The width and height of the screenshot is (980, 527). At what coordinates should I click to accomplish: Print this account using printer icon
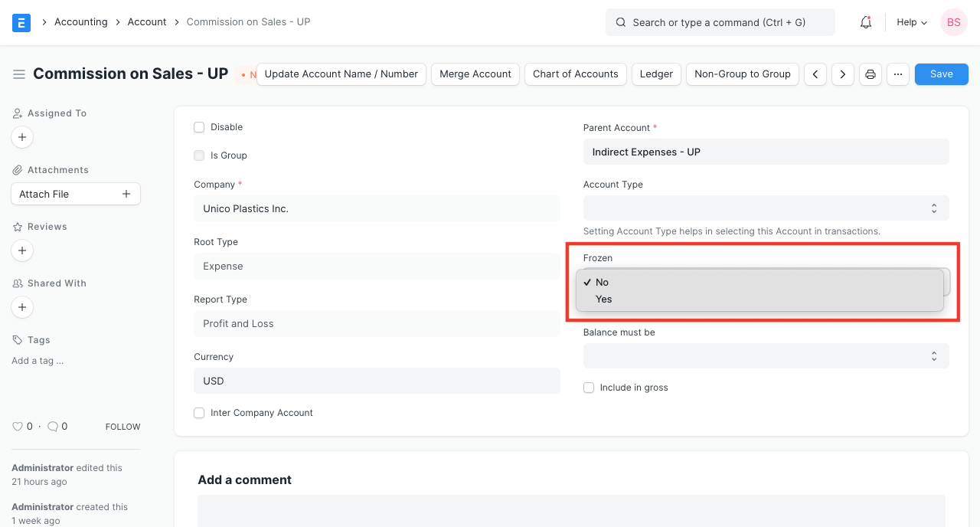pyautogui.click(x=871, y=74)
